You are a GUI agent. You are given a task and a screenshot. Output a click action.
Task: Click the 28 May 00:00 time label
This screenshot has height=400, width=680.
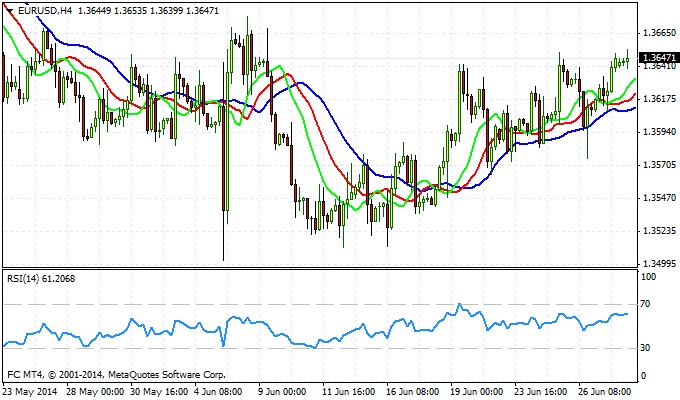96,392
